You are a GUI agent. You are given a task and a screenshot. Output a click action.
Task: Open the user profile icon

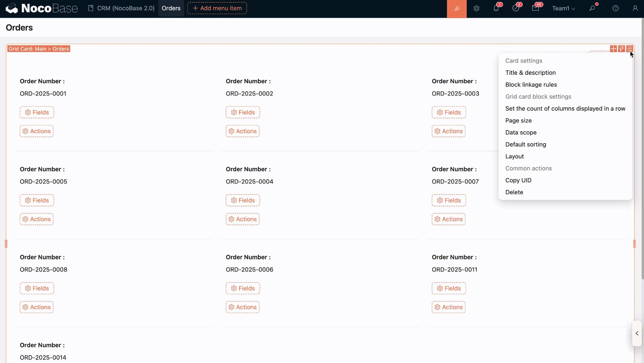tap(635, 9)
